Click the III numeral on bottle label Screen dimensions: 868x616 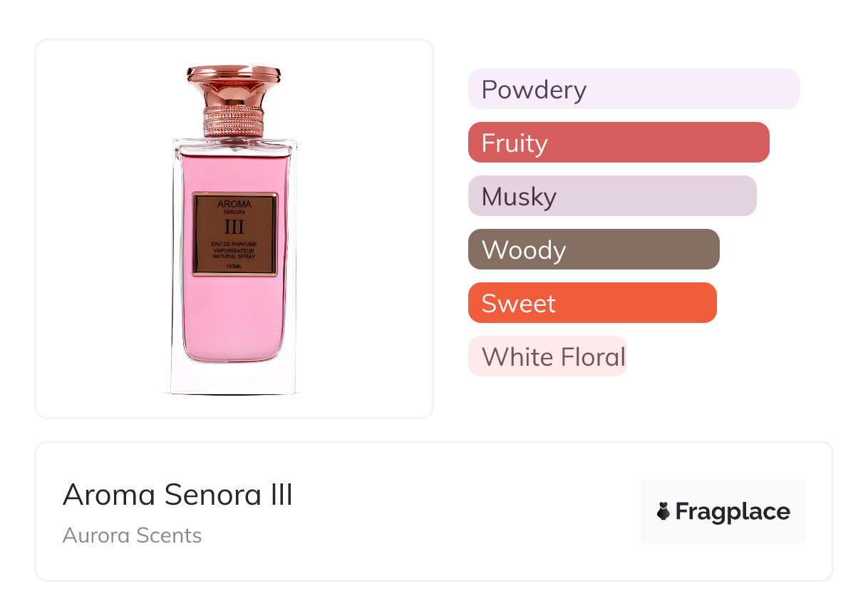pyautogui.click(x=234, y=227)
